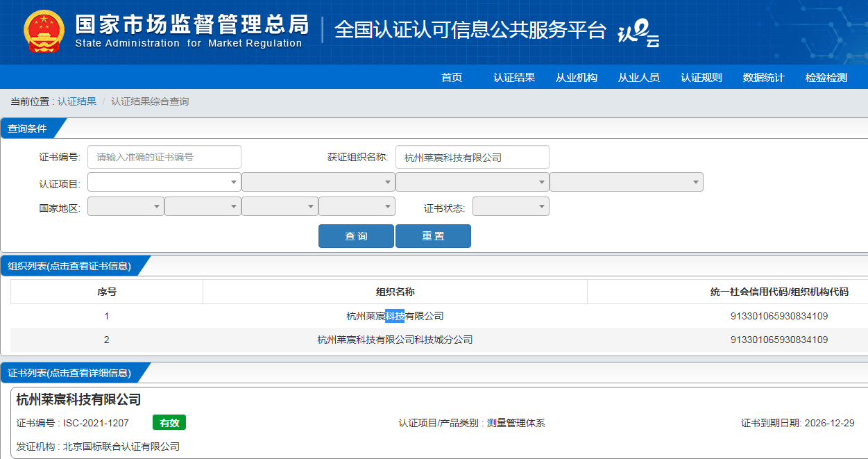Screen dimensions: 868x459
Task: Click the 获证组织名称 input field
Action: tap(473, 157)
